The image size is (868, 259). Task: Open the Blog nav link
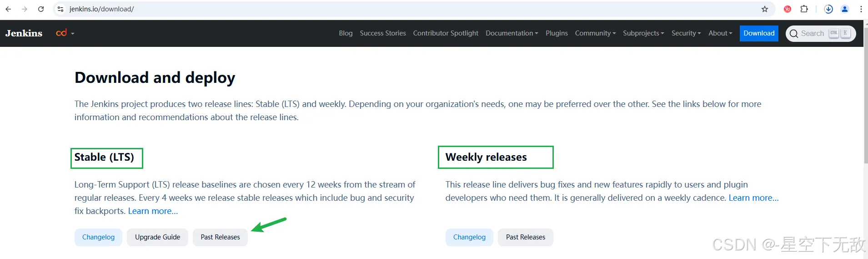click(346, 33)
